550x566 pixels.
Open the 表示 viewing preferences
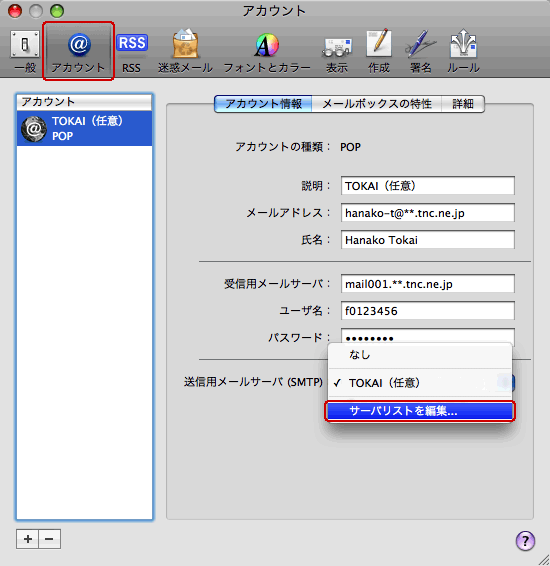click(x=337, y=52)
